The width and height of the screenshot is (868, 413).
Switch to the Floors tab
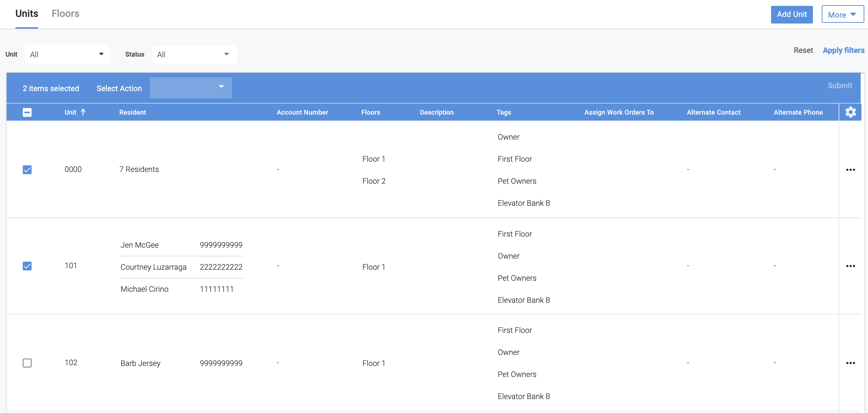click(65, 14)
